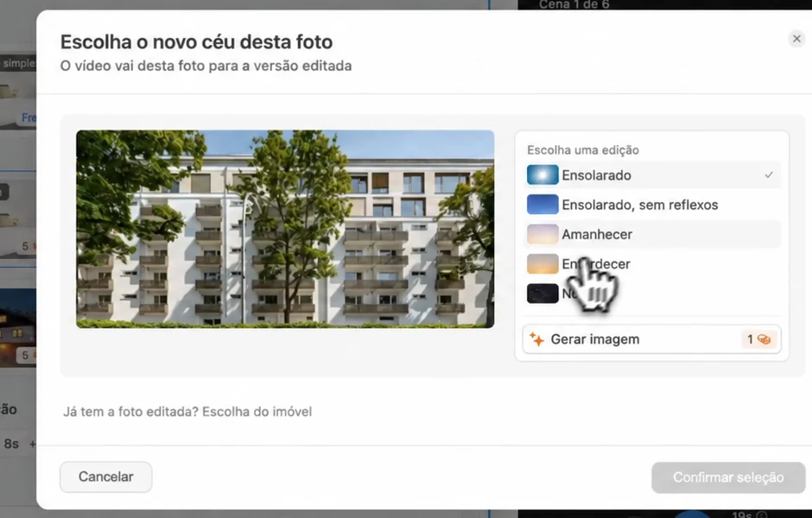
Task: Pick the Ensolarado, sem reflexos swatch icon
Action: [542, 205]
